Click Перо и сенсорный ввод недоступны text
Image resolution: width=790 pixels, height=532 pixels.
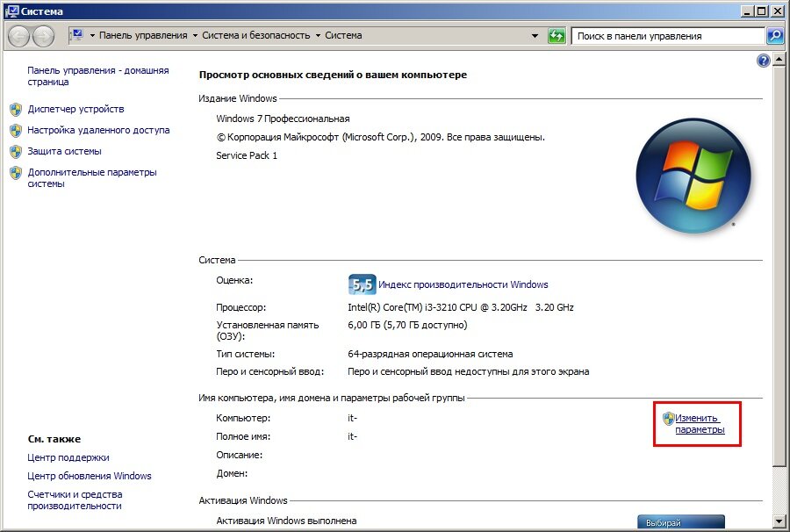468,372
